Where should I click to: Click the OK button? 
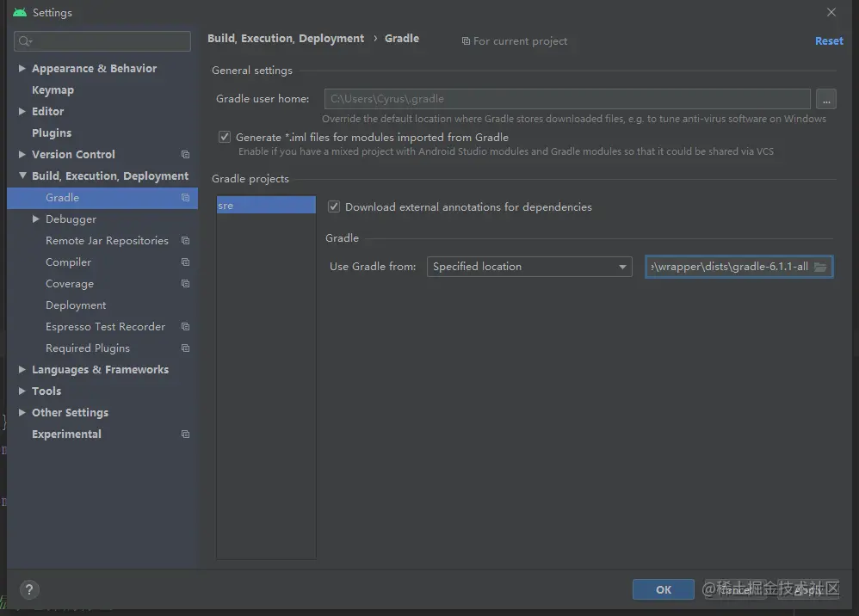click(x=663, y=589)
